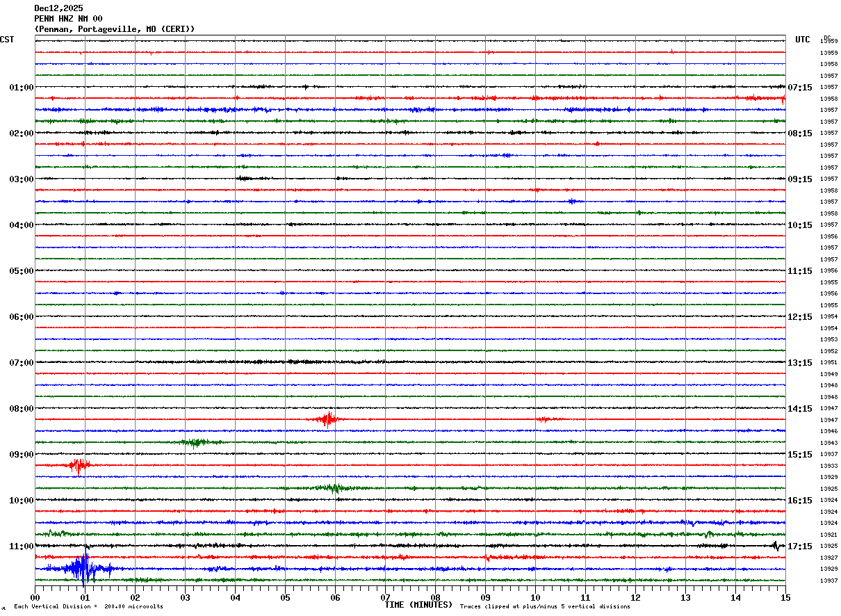Click the 13:15 UTC time label

(x=800, y=363)
